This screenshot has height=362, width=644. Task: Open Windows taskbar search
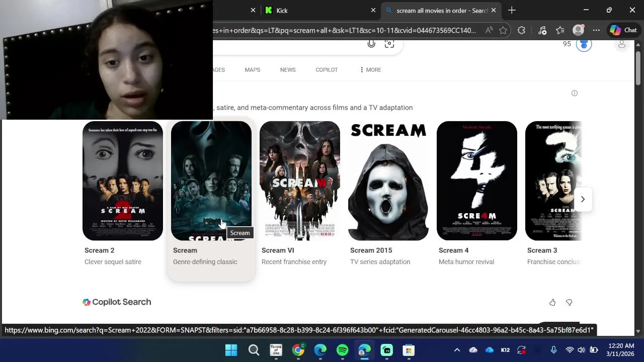(x=254, y=350)
